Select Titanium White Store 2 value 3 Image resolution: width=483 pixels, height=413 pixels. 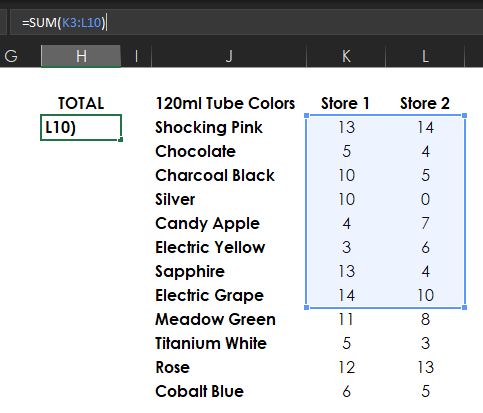pyautogui.click(x=425, y=343)
